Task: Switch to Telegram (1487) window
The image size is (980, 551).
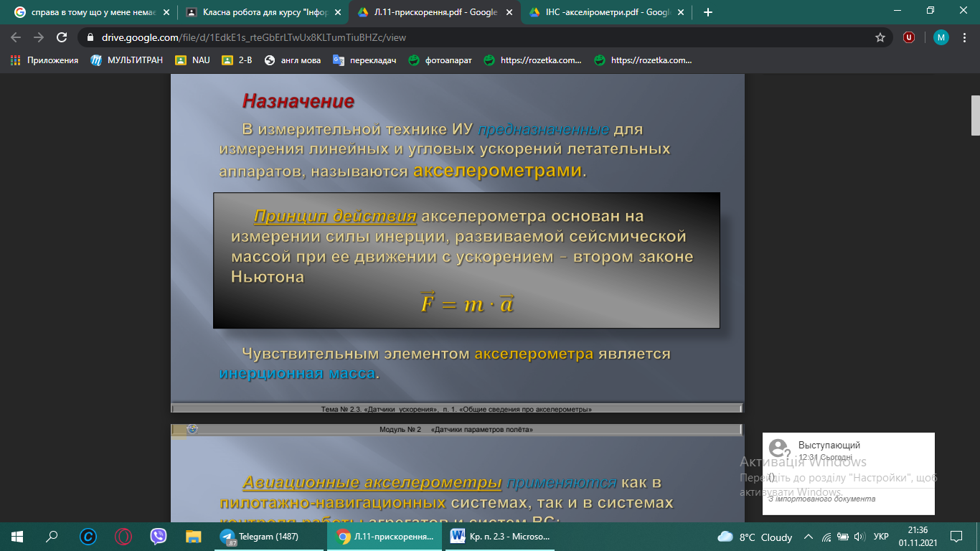Action: pos(269,536)
